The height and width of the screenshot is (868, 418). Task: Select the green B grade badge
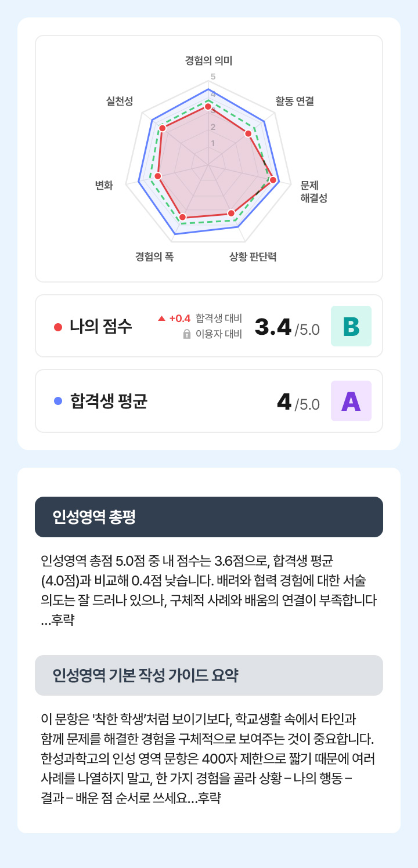click(351, 326)
